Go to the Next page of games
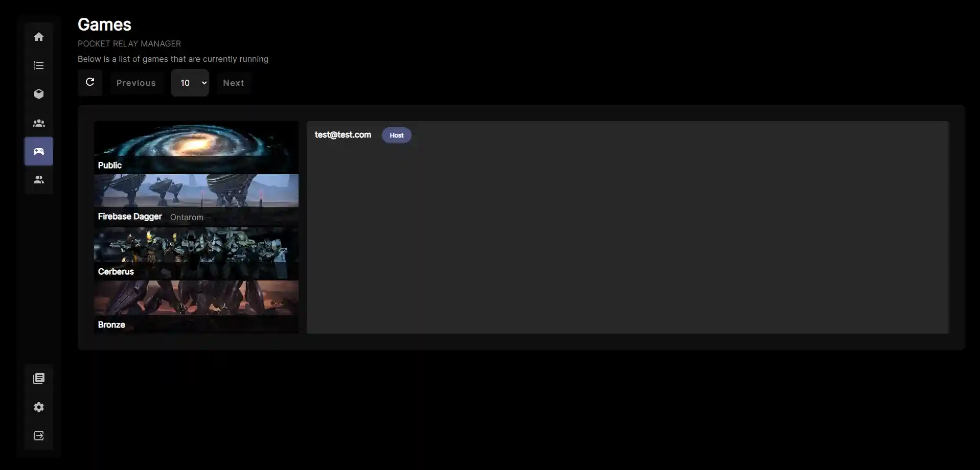 click(x=234, y=83)
